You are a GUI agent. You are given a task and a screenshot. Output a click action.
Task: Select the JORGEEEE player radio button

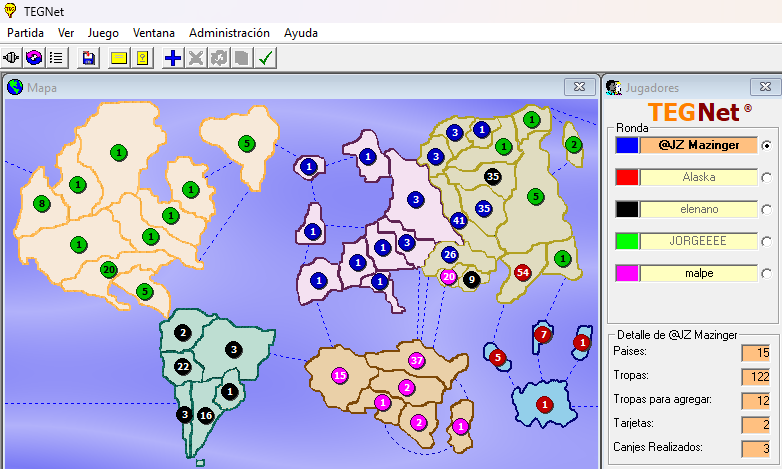tap(767, 241)
